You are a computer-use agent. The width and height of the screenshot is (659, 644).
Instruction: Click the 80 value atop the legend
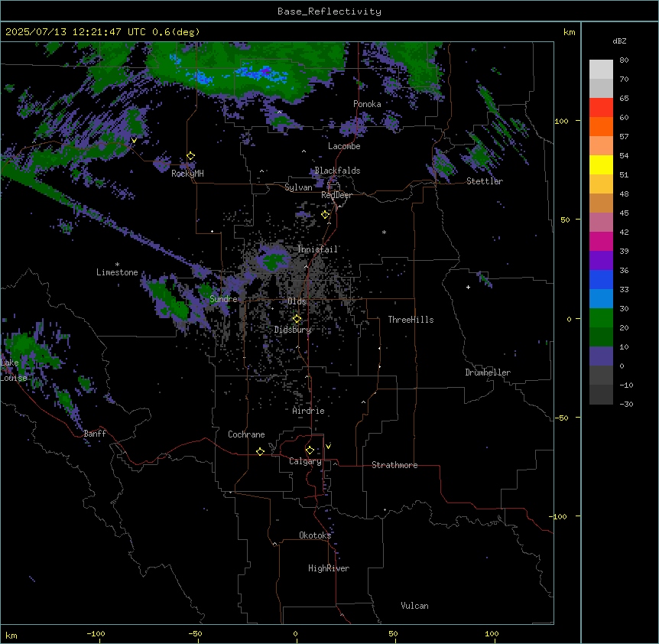tap(624, 60)
